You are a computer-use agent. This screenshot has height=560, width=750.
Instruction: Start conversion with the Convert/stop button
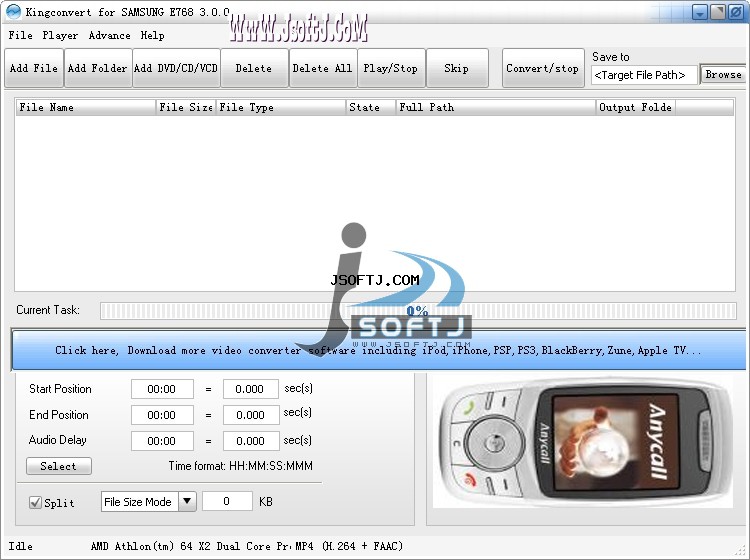[543, 68]
